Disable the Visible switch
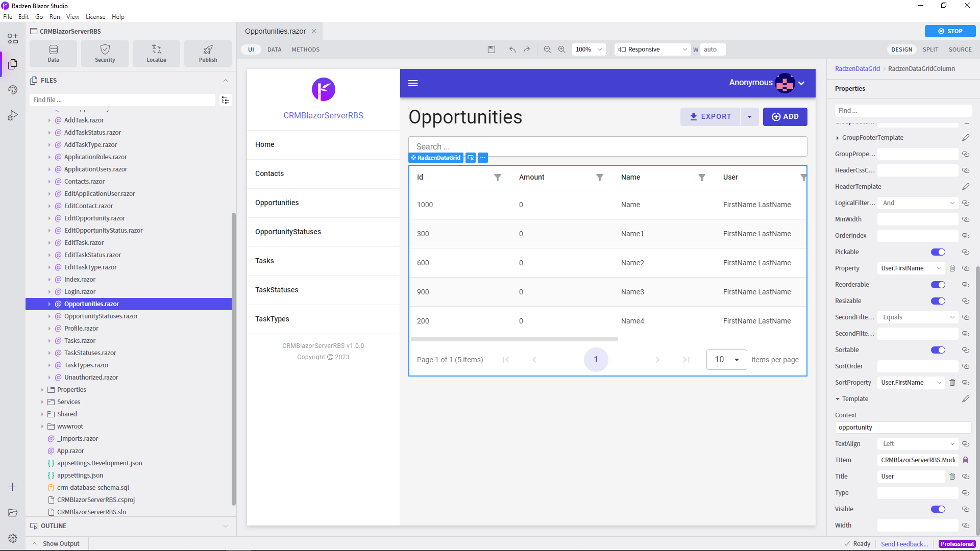Image resolution: width=980 pixels, height=551 pixels. pos(938,509)
